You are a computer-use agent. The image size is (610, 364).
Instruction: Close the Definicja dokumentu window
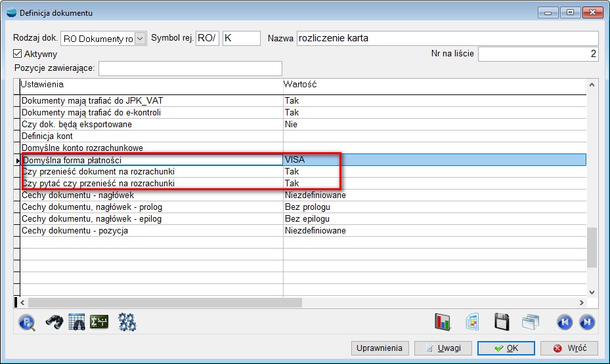point(592,12)
